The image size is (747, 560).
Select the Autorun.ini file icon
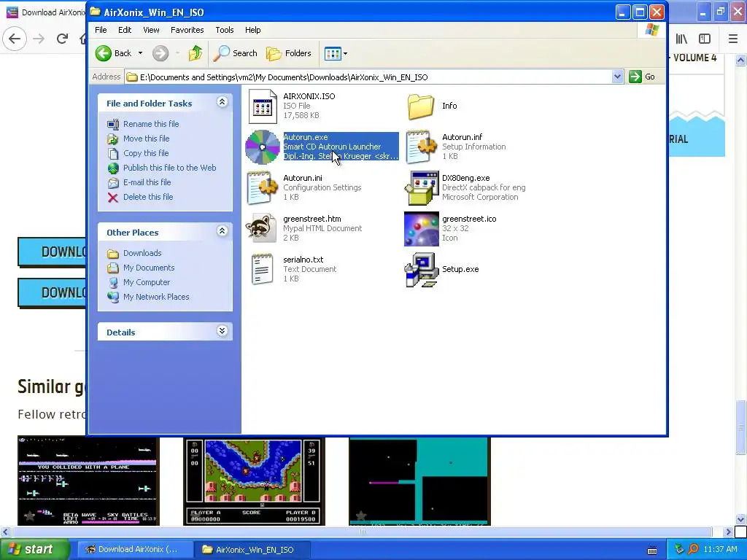(263, 188)
